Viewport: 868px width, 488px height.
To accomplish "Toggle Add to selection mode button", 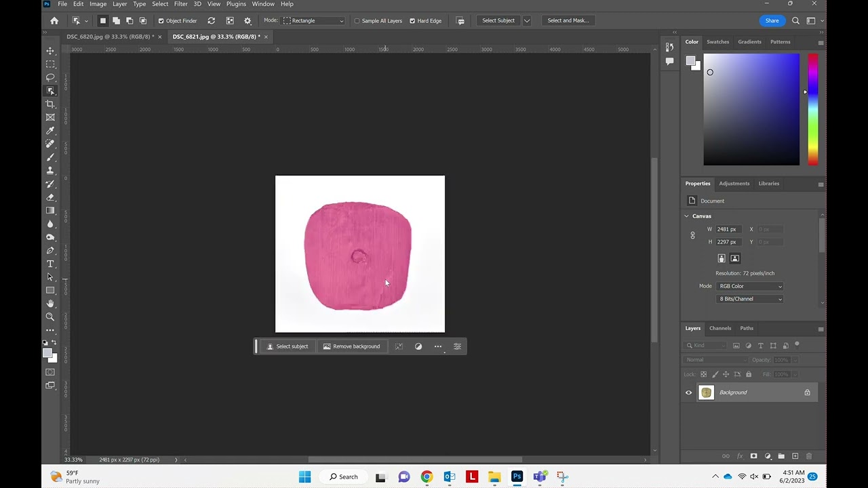I will pos(117,20).
